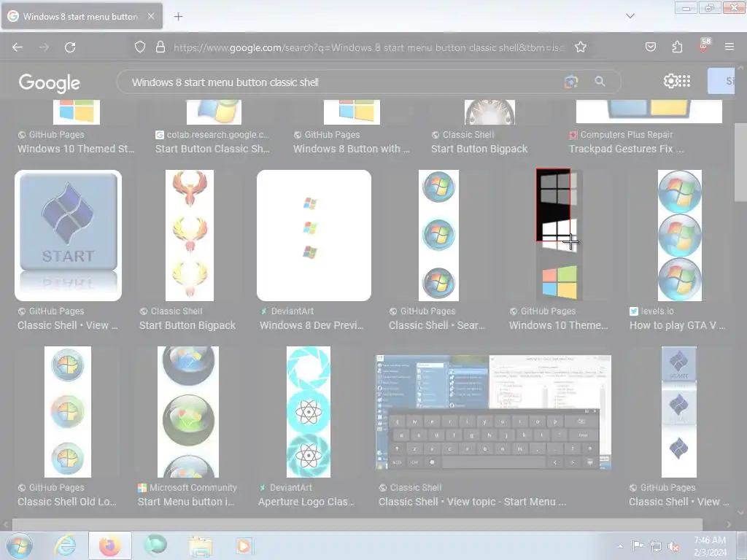Open the 'Start Button Bigpack' Classic Shell link in the first row
The image size is (747, 560).
[479, 149]
